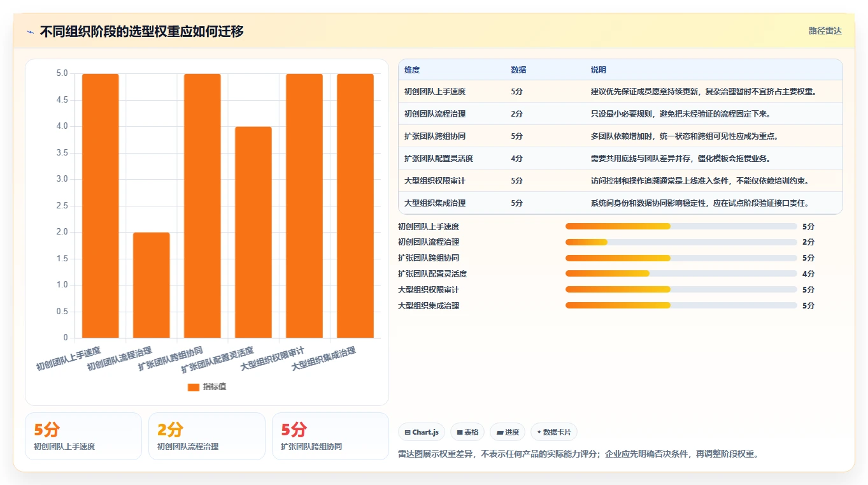This screenshot has width=868, height=485.
Task: Click the Chart.js tag chip
Action: click(422, 432)
